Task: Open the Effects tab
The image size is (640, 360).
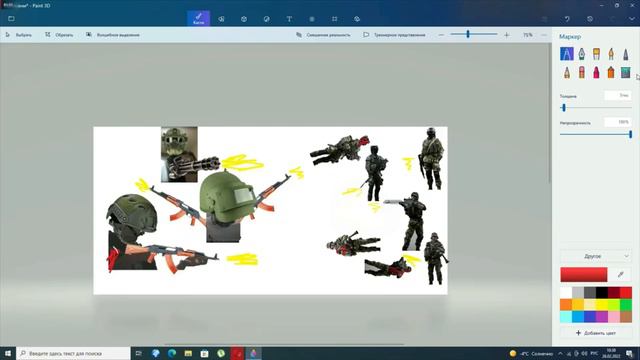Action: click(312, 19)
